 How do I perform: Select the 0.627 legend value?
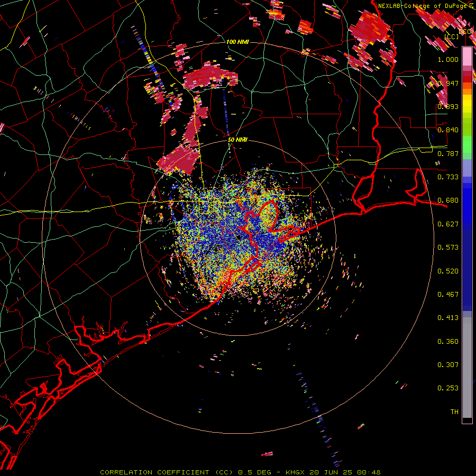click(448, 224)
